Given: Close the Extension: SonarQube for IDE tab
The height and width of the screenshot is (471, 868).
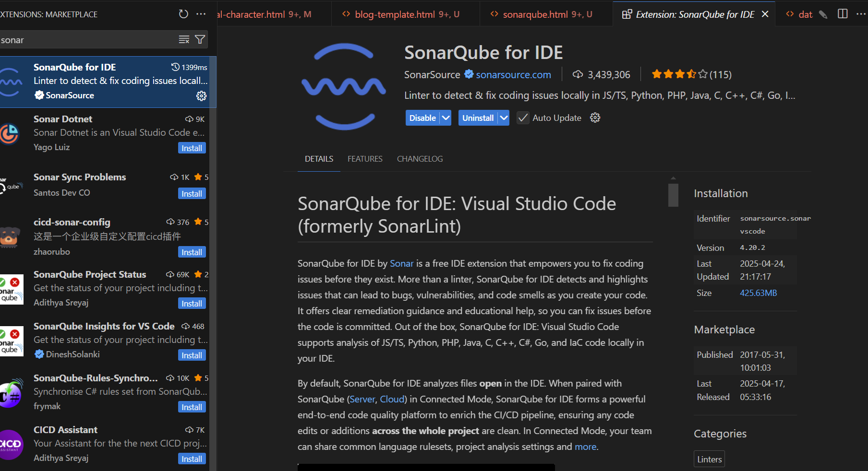Looking at the screenshot, I should (765, 14).
